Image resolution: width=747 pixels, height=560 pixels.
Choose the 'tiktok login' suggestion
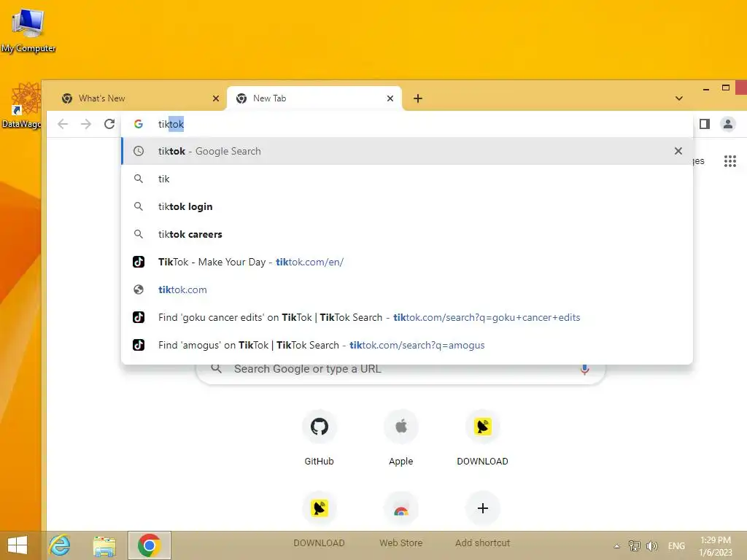(407, 206)
